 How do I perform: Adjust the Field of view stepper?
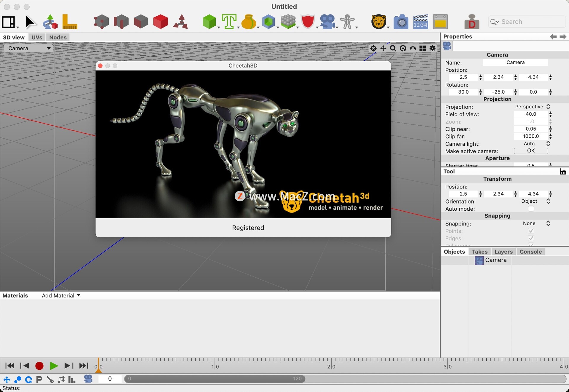pos(550,114)
